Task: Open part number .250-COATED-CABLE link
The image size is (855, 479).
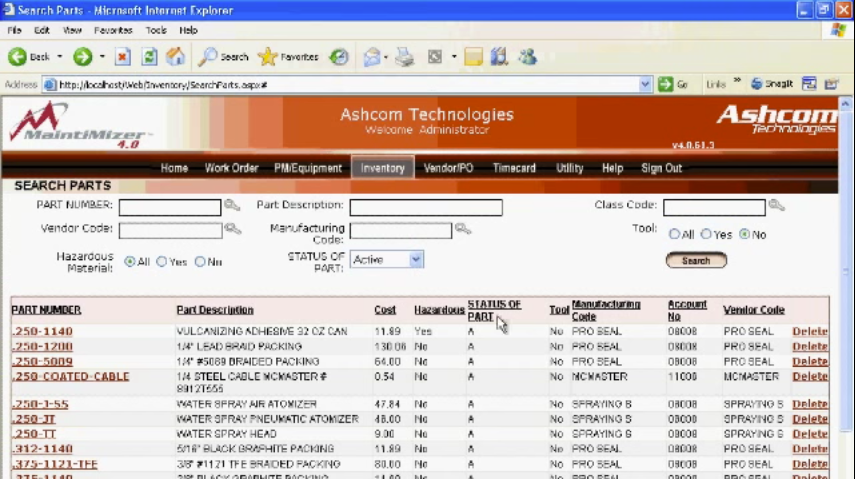Action: (71, 376)
